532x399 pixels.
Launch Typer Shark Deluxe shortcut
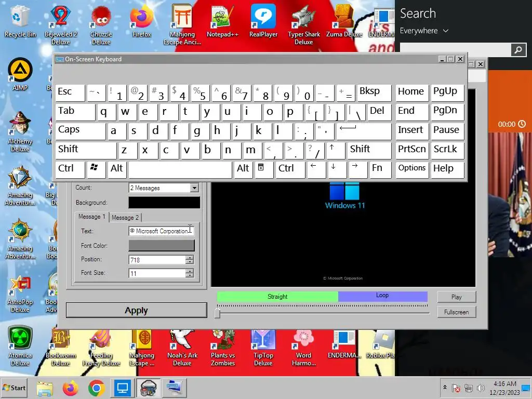pyautogui.click(x=303, y=24)
